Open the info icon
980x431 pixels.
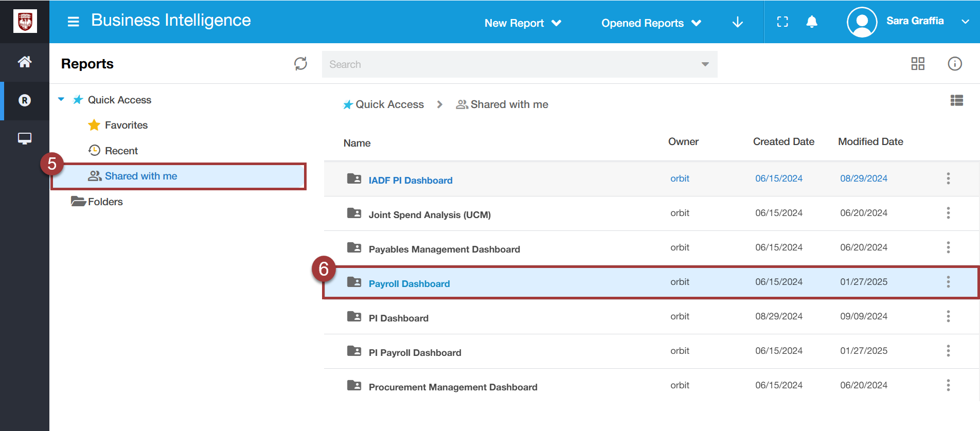[955, 64]
